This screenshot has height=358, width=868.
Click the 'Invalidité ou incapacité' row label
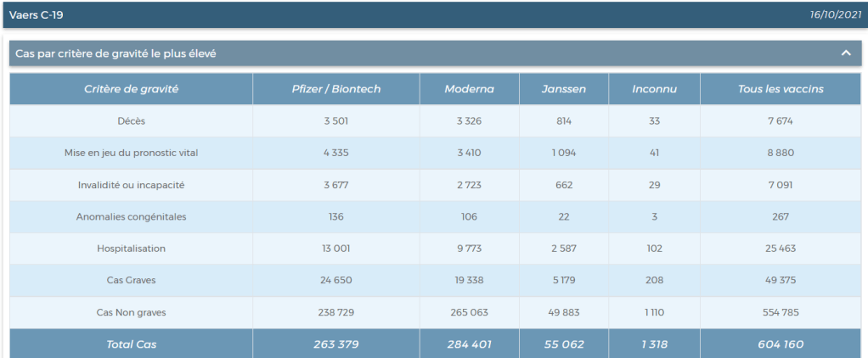131,185
